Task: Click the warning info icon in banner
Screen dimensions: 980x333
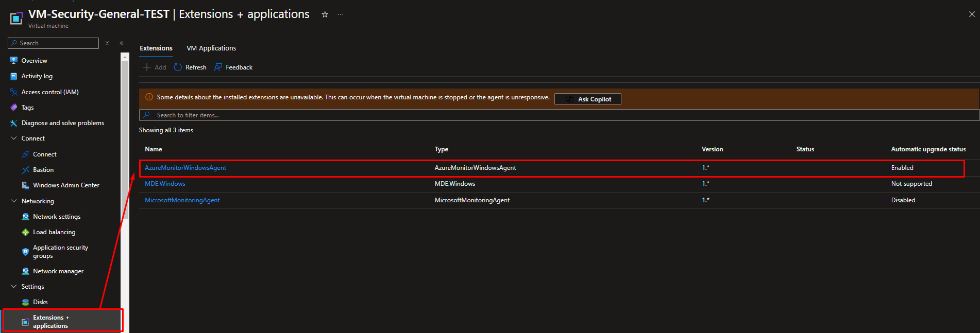Action: point(149,97)
